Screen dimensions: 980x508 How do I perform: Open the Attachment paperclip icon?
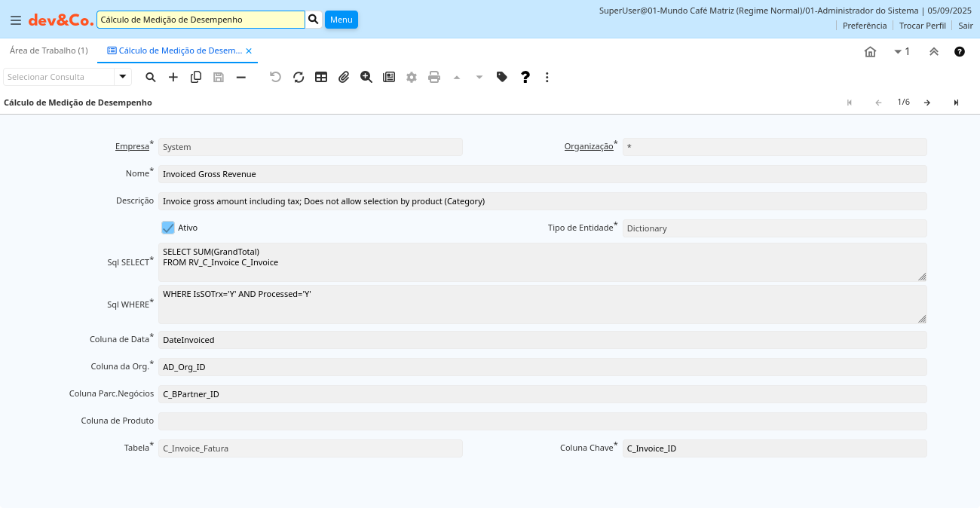tap(344, 77)
